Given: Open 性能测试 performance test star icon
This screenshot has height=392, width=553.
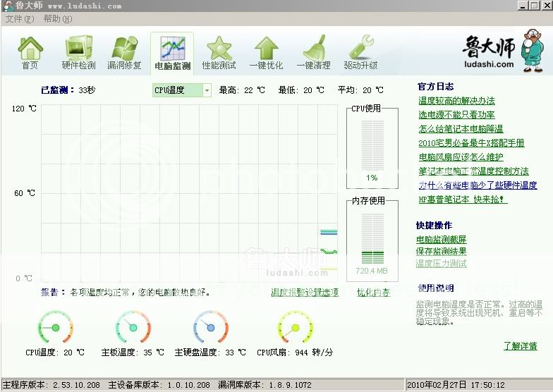Looking at the screenshot, I should [x=219, y=49].
